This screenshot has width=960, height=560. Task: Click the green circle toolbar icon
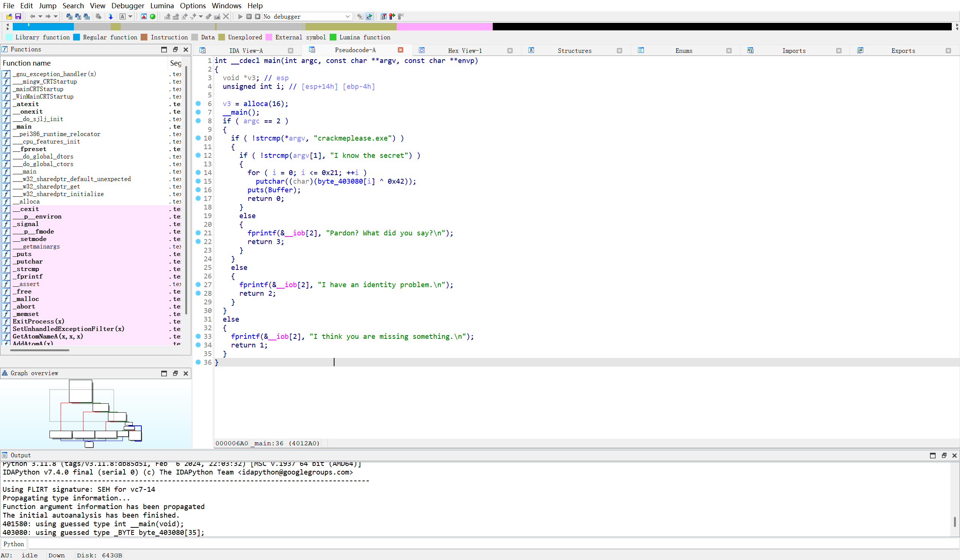pyautogui.click(x=153, y=16)
